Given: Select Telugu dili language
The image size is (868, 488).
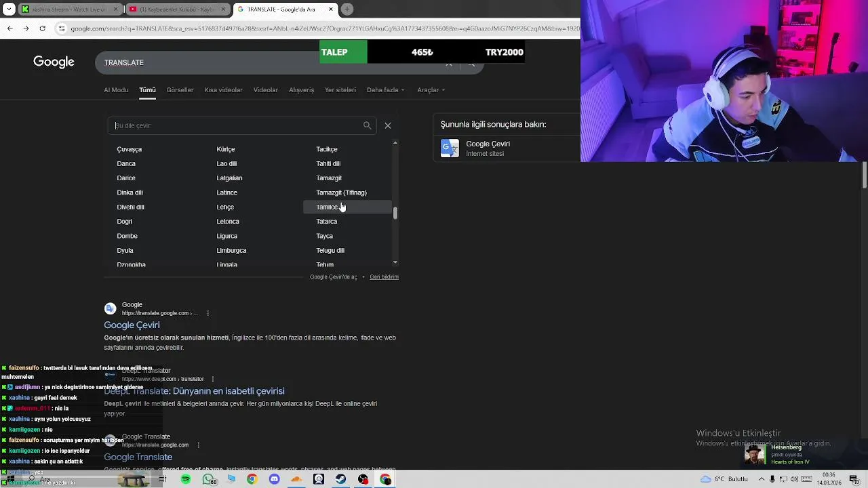Looking at the screenshot, I should 330,250.
